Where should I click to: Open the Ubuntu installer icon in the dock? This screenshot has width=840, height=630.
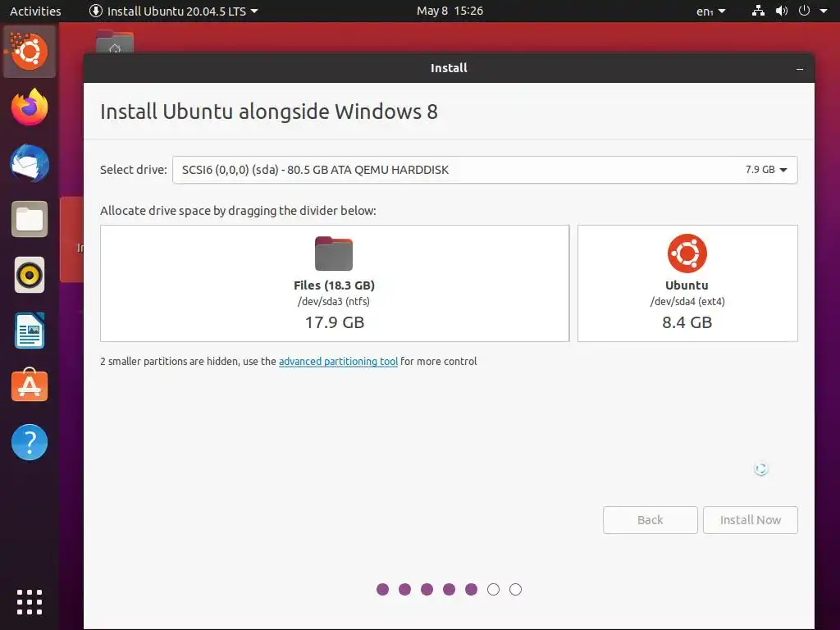(30, 52)
